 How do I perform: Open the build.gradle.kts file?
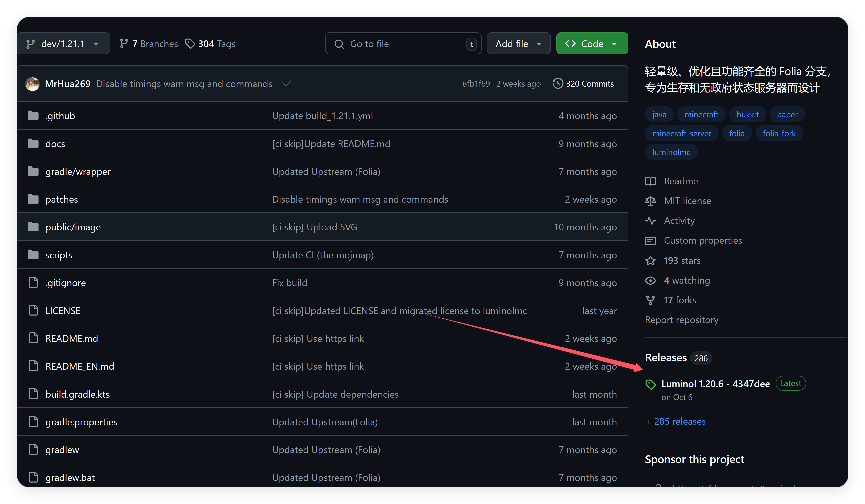click(x=78, y=394)
